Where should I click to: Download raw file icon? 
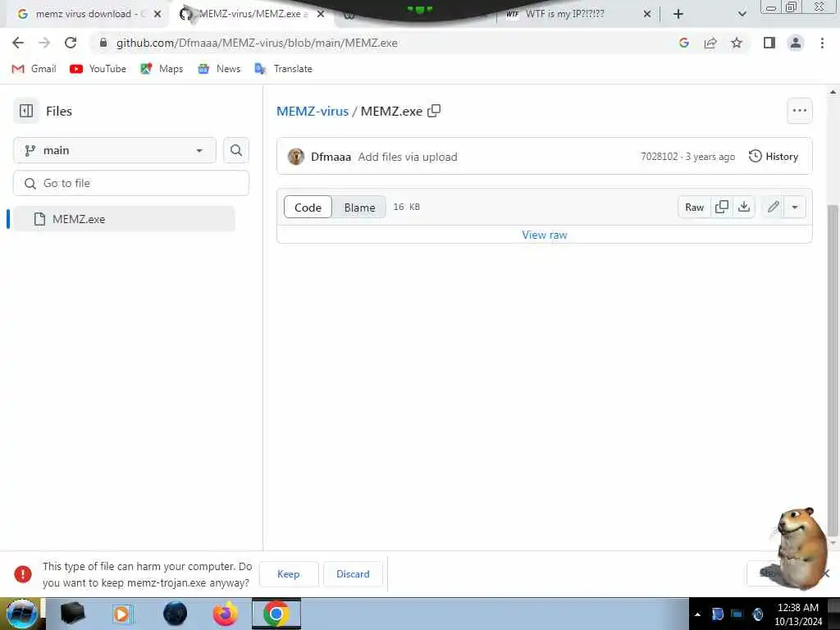click(x=743, y=207)
